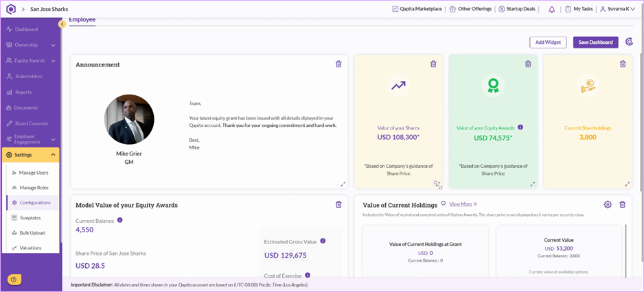Screen dimensions: 644x292
Task: Click info icon beside Current Balance
Action: pos(120,220)
